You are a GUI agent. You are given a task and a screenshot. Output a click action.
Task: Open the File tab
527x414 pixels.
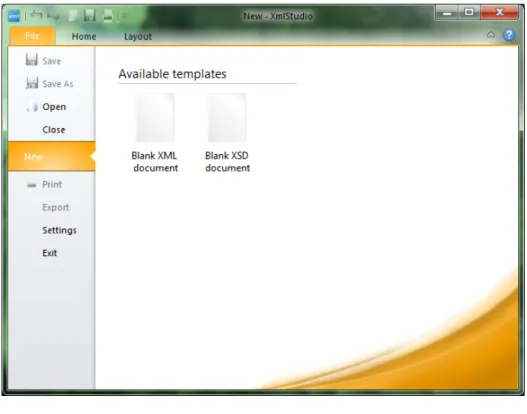point(32,36)
